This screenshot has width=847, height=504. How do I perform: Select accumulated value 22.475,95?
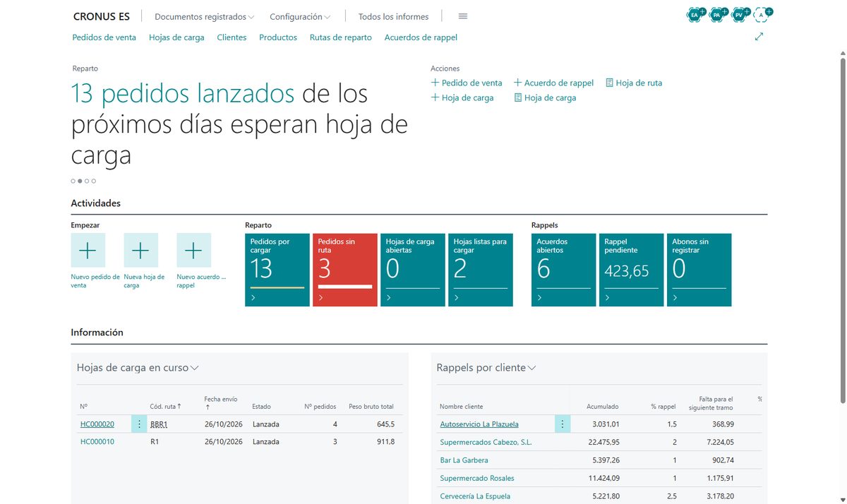pyautogui.click(x=603, y=442)
